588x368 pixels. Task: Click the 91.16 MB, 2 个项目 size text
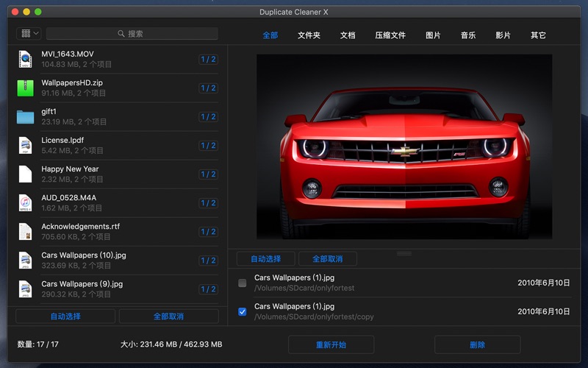pyautogui.click(x=73, y=93)
